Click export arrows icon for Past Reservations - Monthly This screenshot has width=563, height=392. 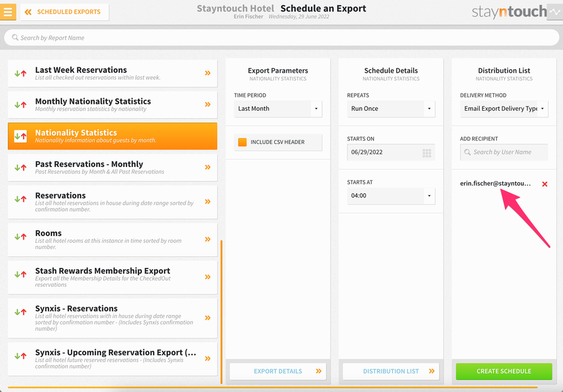coord(20,168)
